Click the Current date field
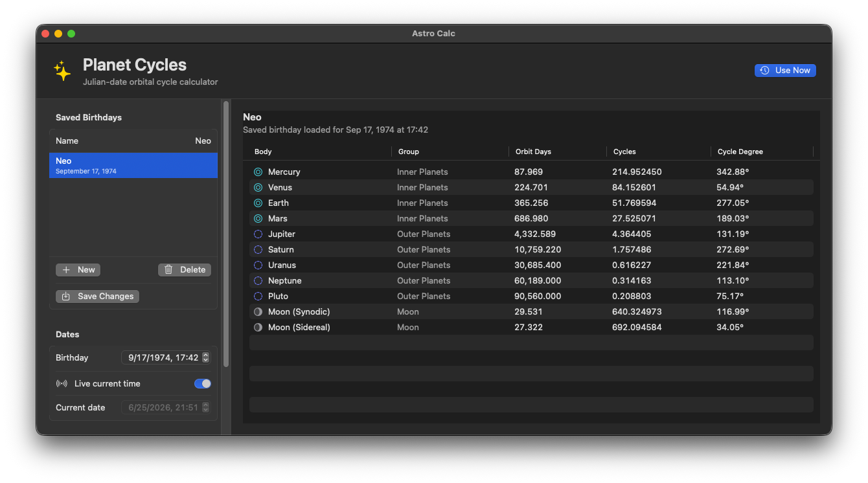The height and width of the screenshot is (483, 868). (166, 407)
